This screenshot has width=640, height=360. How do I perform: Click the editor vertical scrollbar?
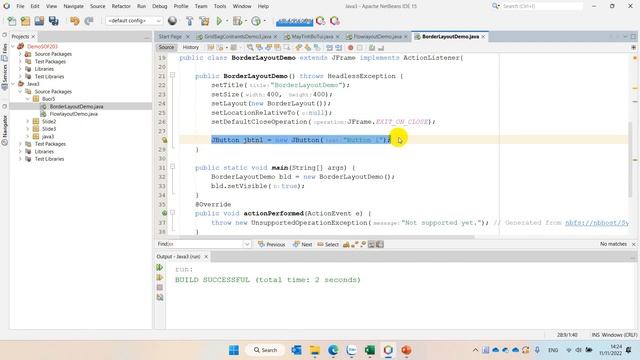tap(631, 159)
